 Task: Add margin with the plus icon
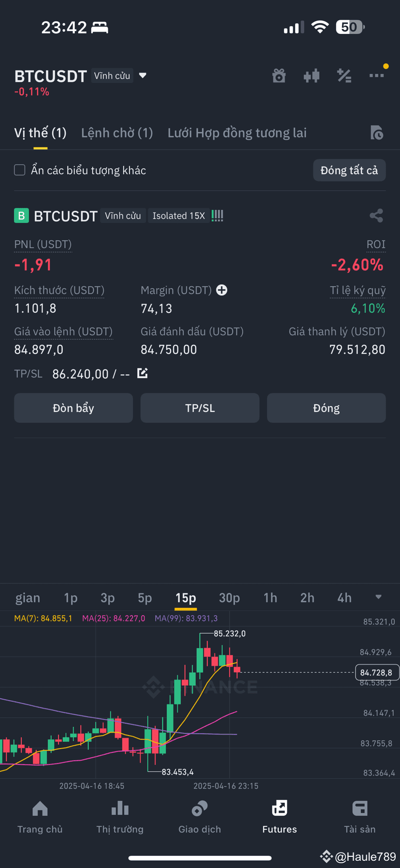222,290
